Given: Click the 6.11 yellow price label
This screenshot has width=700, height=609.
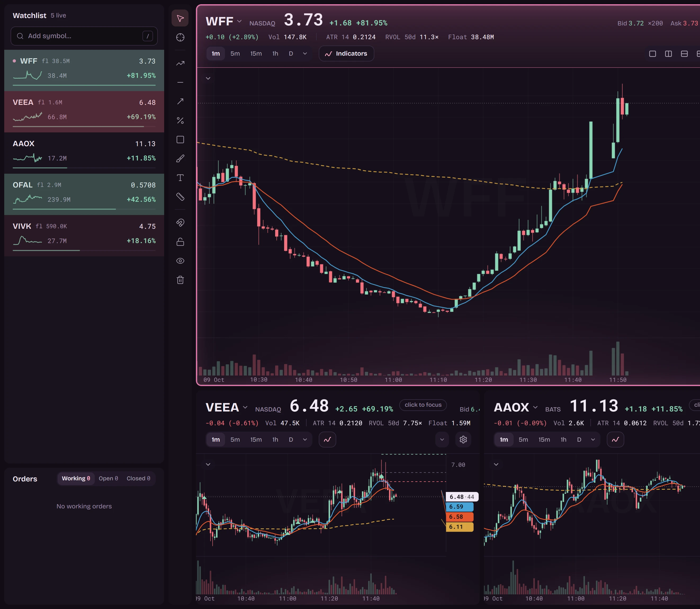Looking at the screenshot, I should click(x=460, y=527).
